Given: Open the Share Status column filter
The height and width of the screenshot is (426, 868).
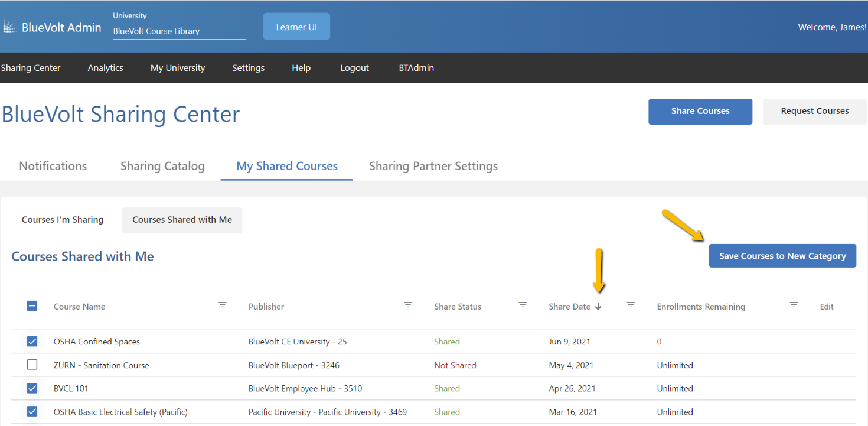Looking at the screenshot, I should coord(523,305).
